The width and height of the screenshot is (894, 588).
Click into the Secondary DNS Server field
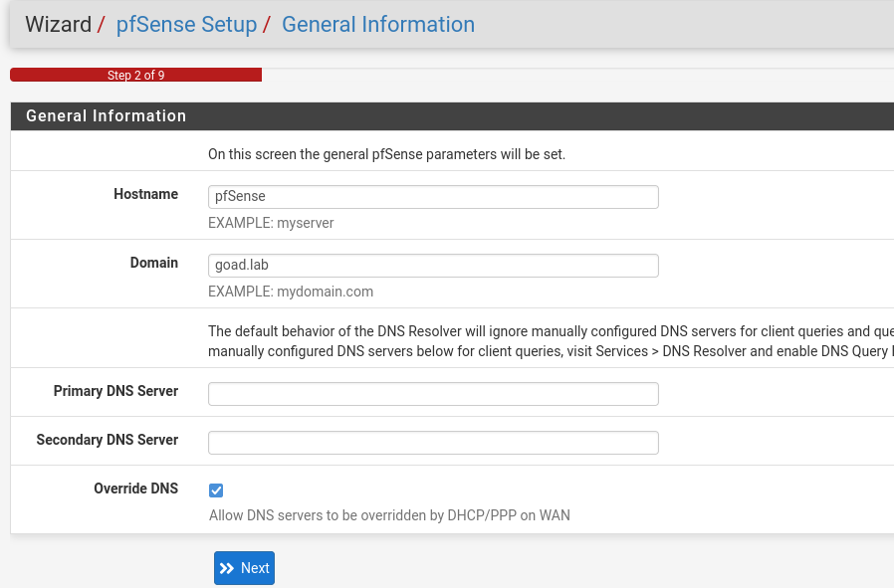click(433, 443)
